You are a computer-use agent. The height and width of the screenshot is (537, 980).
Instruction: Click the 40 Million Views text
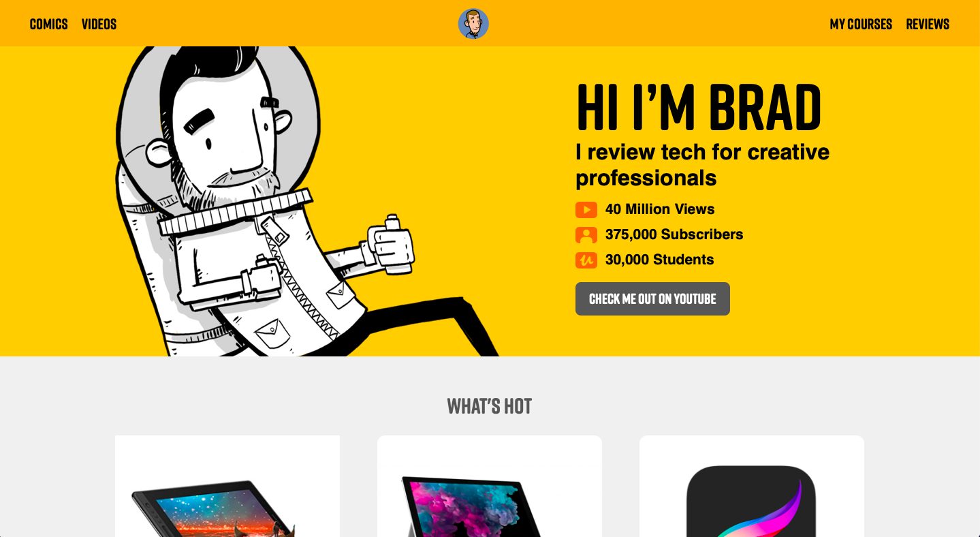click(x=660, y=209)
